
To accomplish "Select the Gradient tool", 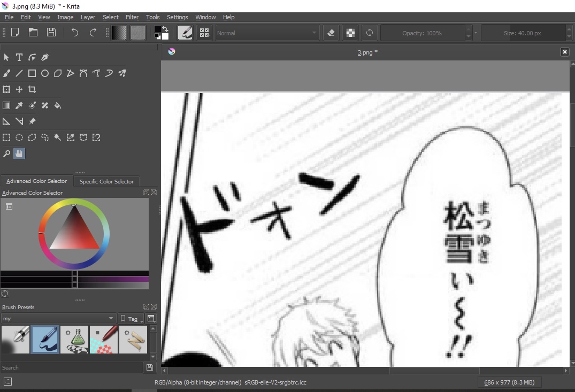I will pyautogui.click(x=6, y=105).
